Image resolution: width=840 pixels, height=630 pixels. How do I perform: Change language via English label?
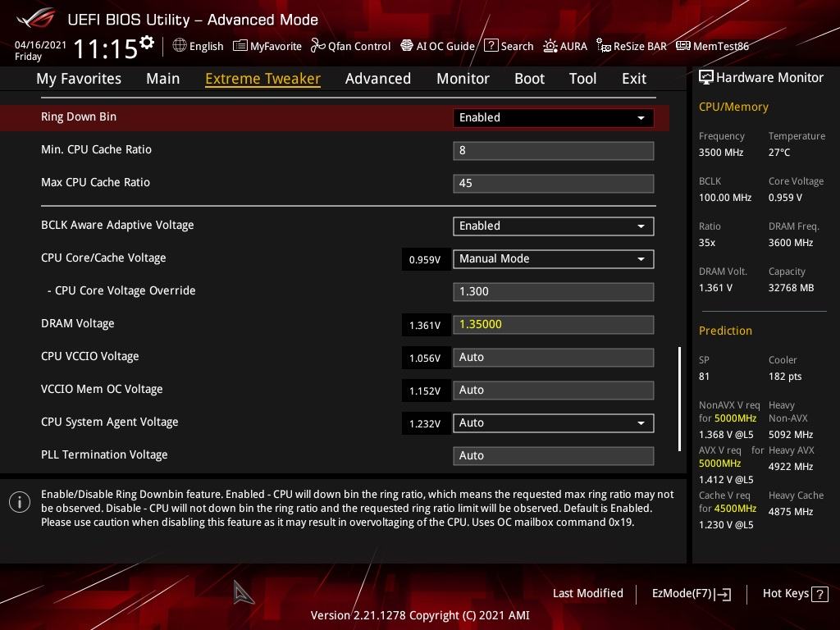coord(206,46)
